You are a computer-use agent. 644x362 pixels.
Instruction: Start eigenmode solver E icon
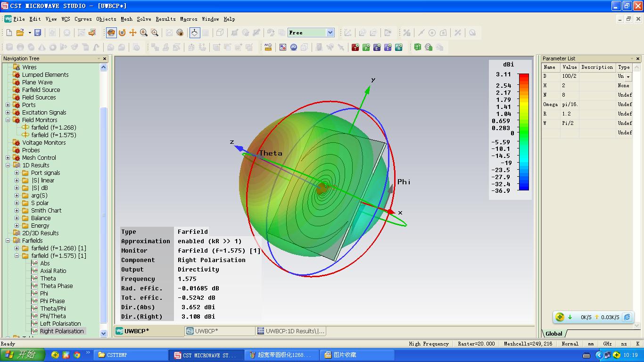tap(377, 47)
